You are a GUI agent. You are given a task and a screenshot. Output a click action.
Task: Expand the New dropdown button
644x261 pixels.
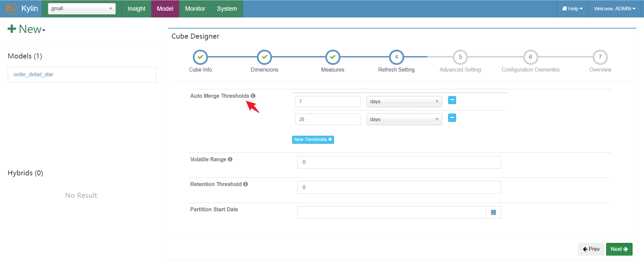click(26, 29)
